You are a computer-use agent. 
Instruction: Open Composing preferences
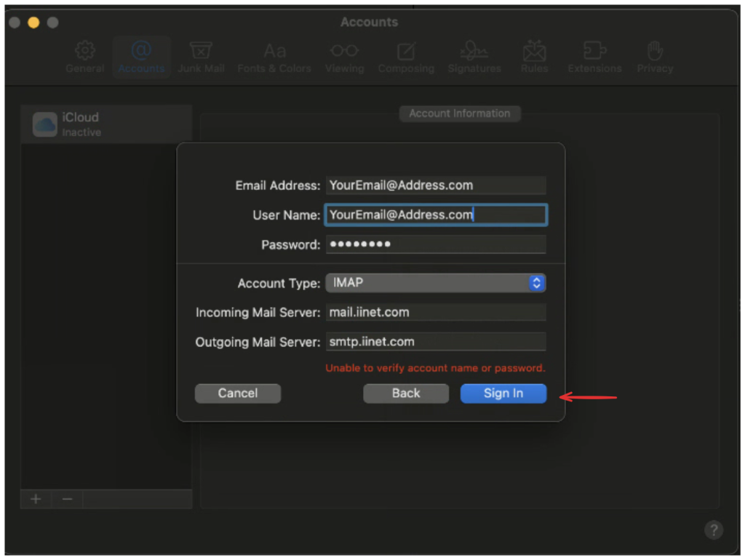(406, 57)
